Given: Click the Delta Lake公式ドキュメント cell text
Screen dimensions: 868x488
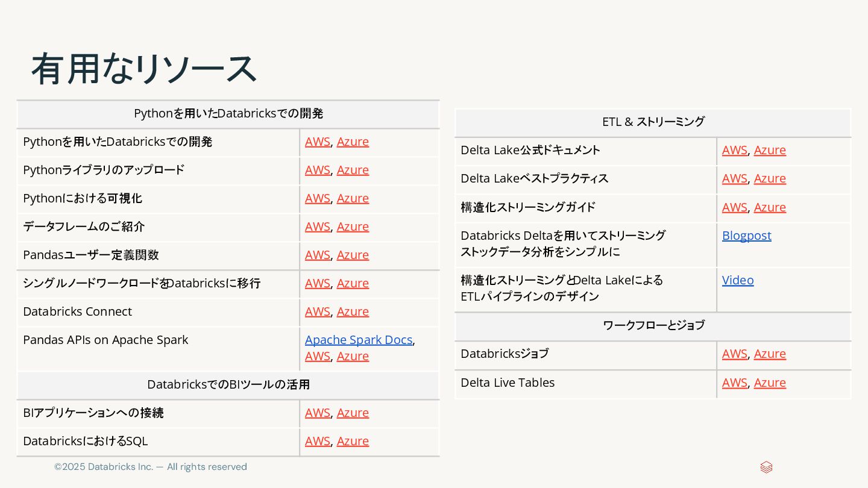Looking at the screenshot, I should click(x=530, y=150).
